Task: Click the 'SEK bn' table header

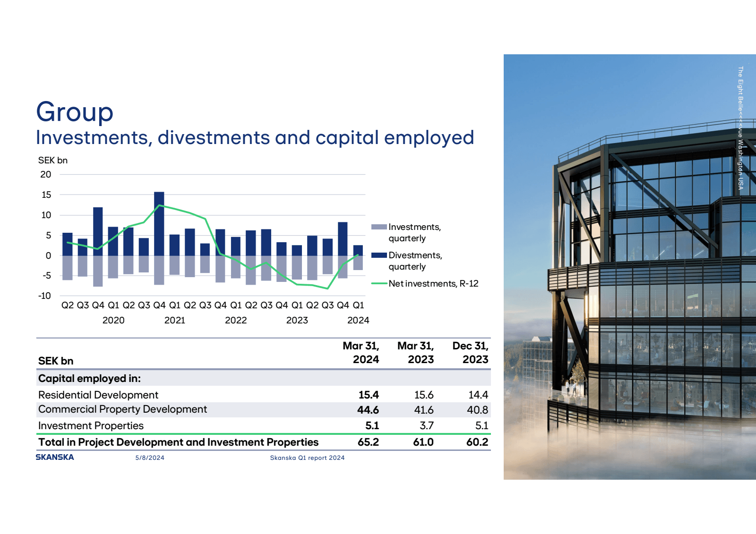Action: pos(56,361)
